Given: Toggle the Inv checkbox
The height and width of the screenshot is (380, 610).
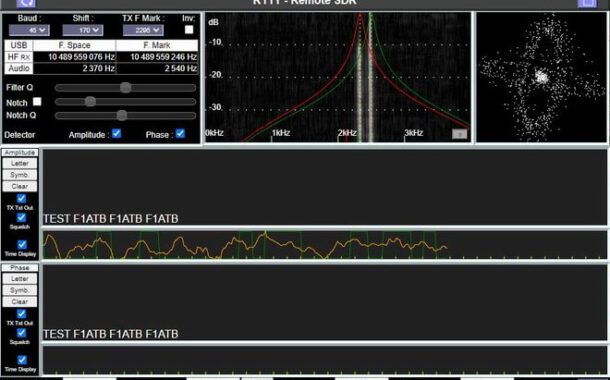Looking at the screenshot, I should (189, 30).
